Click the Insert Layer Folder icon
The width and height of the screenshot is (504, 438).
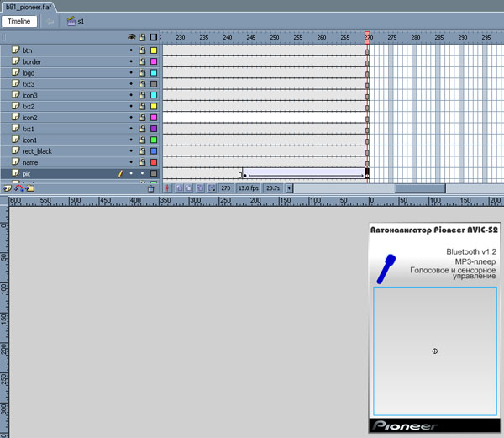pos(30,188)
